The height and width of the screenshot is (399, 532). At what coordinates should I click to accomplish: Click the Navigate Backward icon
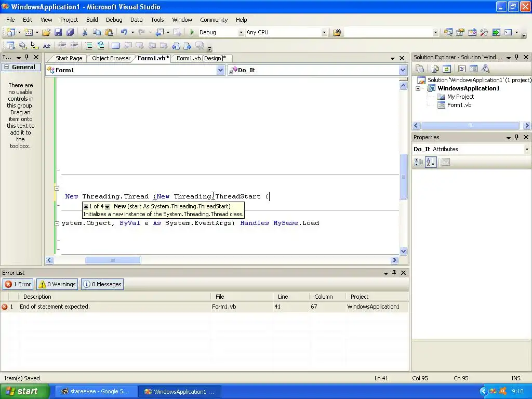(x=159, y=32)
